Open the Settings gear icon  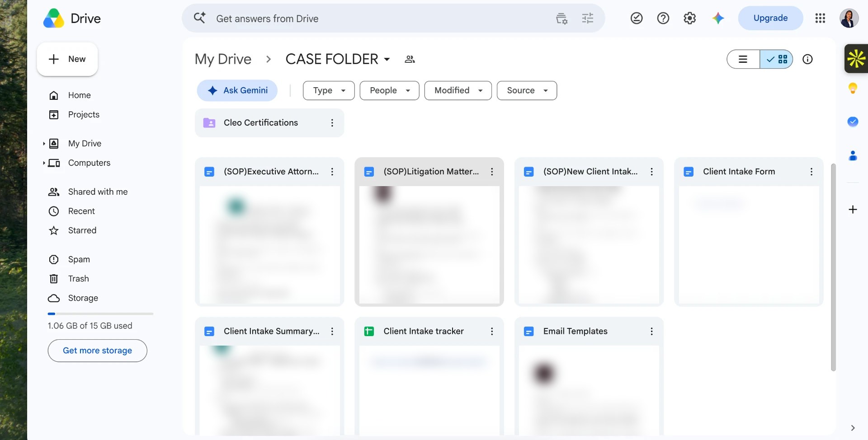pyautogui.click(x=689, y=18)
